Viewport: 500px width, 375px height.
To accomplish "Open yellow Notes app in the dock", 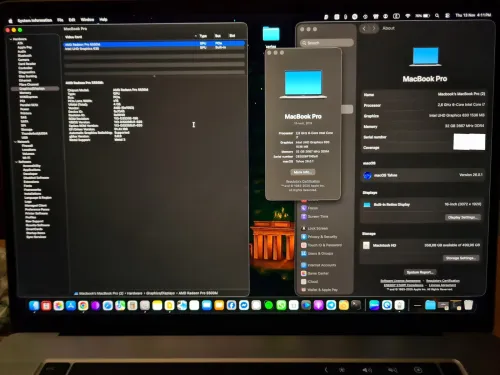I will (157, 305).
